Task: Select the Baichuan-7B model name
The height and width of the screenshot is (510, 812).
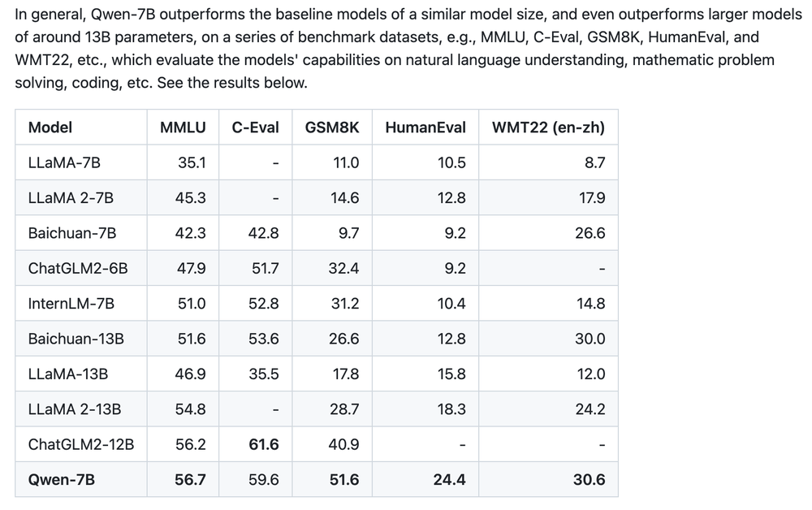Action: click(72, 233)
